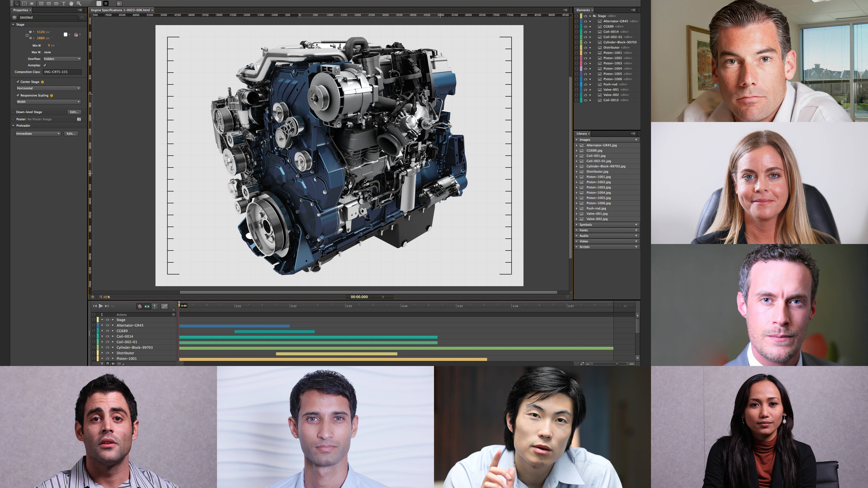
Task: Open the Immediate preloader dropdown
Action: coord(38,134)
